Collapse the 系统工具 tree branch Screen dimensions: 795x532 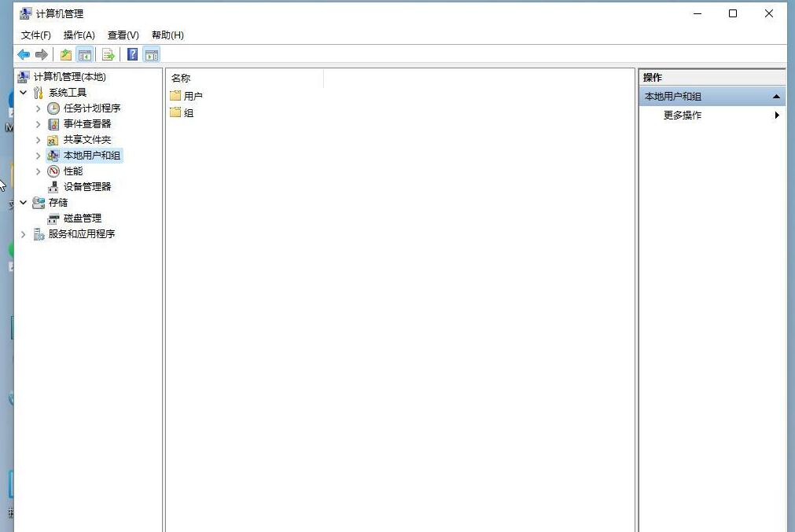[23, 92]
